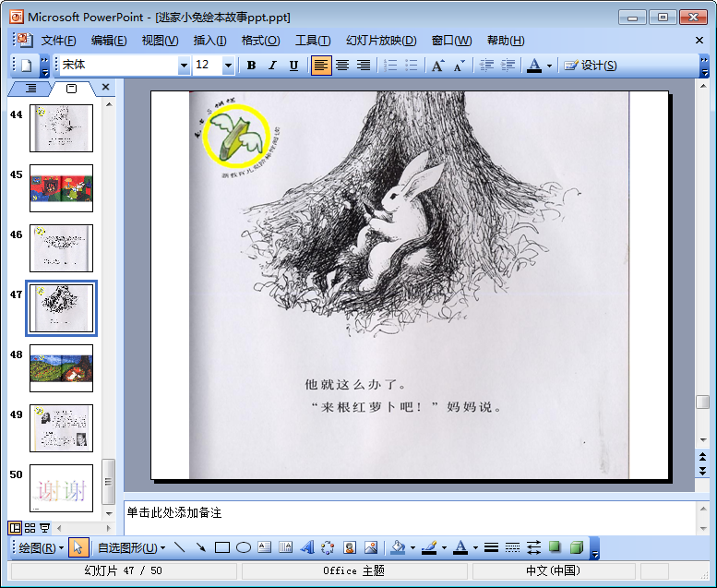
Task: Select slide 46 thumbnail
Action: [61, 248]
